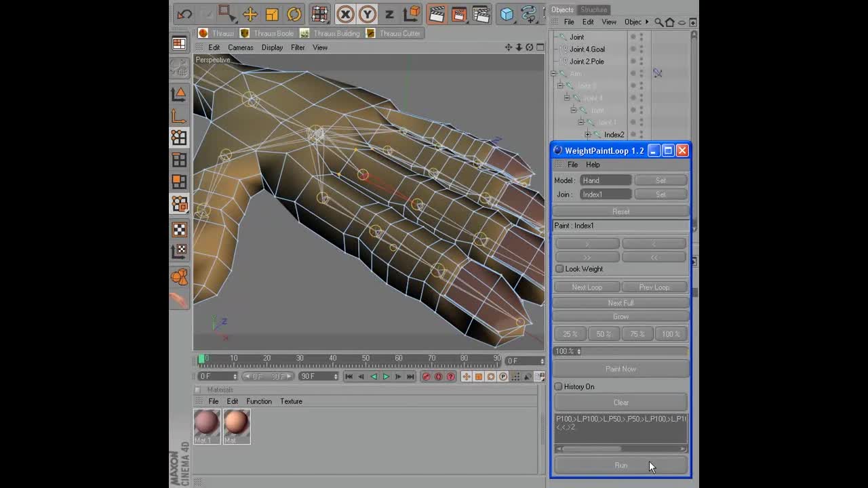Open the viewport Display menu
868x488 pixels.
point(272,47)
